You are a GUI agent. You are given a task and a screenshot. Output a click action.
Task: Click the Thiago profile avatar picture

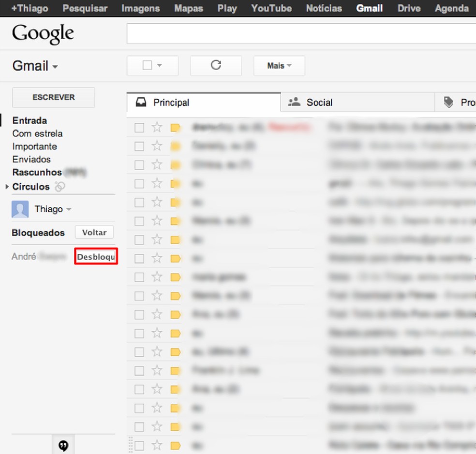coord(20,209)
